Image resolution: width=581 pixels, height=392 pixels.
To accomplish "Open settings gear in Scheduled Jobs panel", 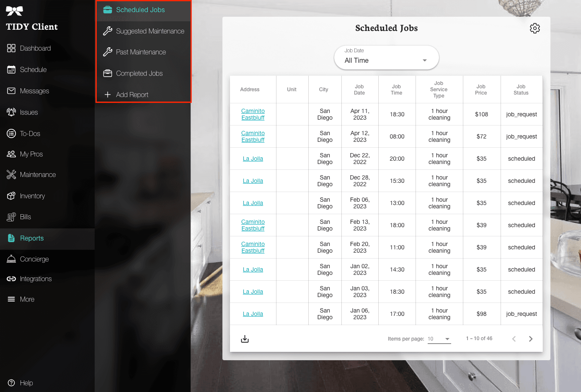I will point(535,28).
